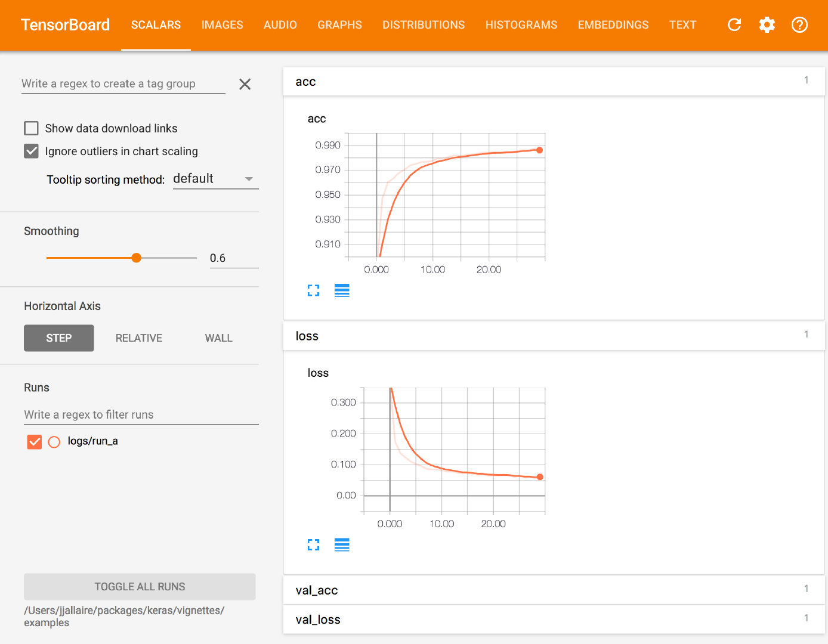Enable Show data download links checkbox

[x=31, y=128]
